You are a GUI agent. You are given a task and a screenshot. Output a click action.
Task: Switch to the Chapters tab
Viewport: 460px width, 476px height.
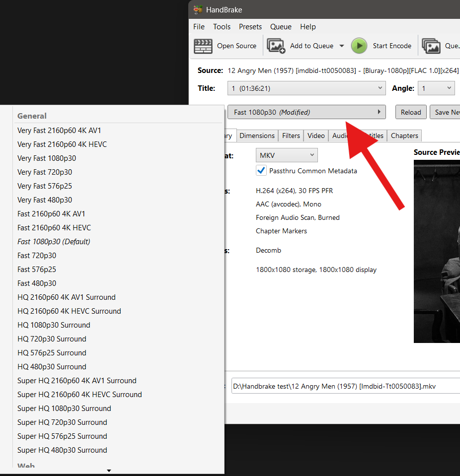[404, 136]
